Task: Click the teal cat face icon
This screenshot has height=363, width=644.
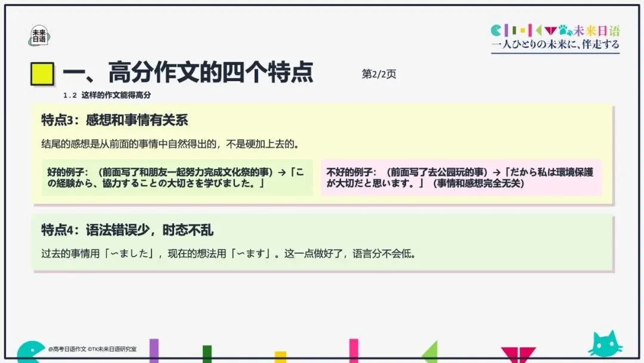Action: 605,344
